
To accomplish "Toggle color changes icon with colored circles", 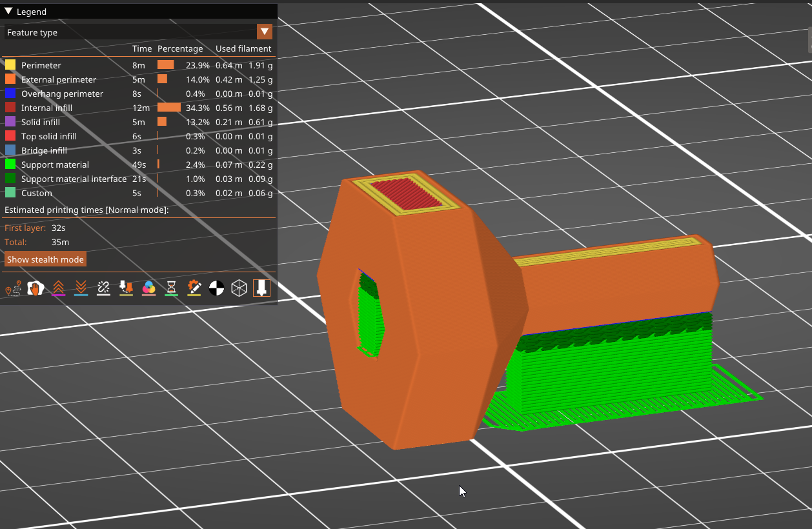I will click(148, 288).
